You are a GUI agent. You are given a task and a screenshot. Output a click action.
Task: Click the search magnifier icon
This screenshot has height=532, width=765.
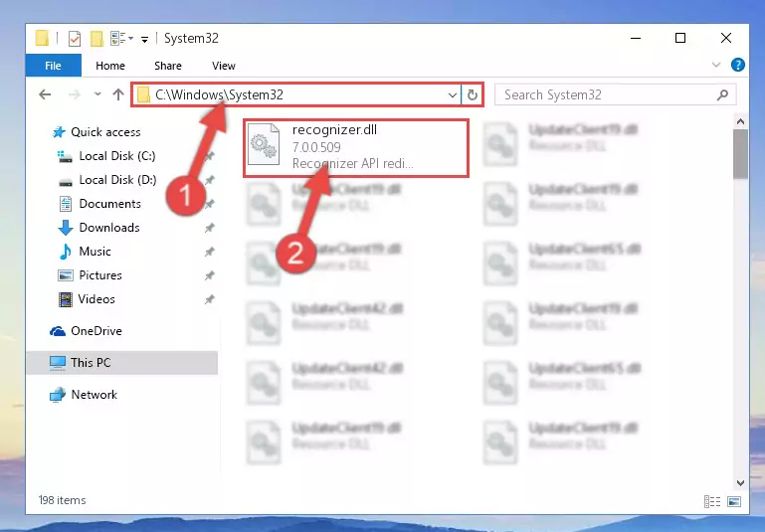[722, 94]
